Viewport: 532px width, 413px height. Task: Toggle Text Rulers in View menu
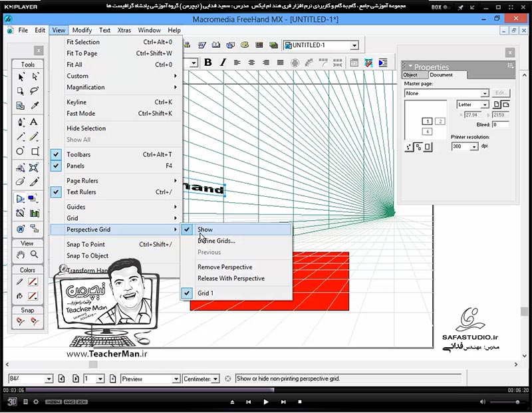(x=115, y=192)
